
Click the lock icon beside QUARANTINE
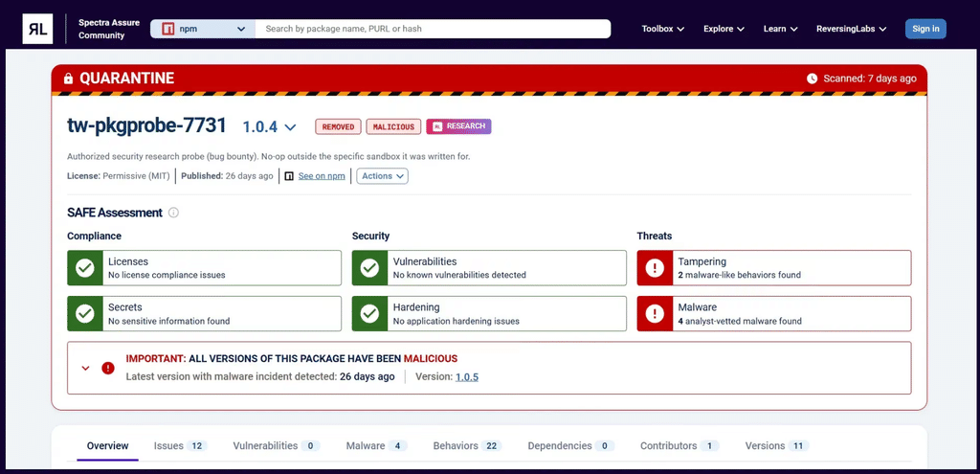(x=68, y=79)
